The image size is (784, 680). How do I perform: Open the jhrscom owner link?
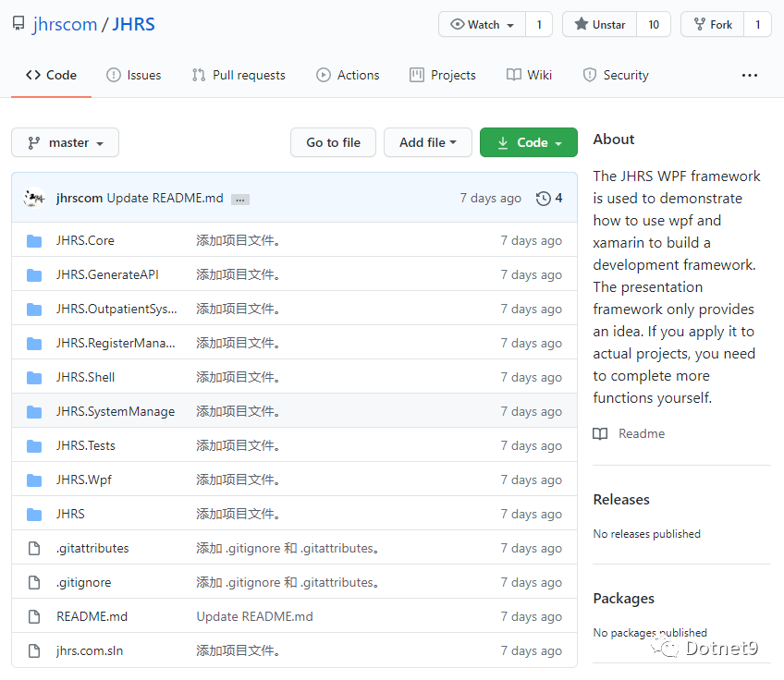(x=65, y=24)
